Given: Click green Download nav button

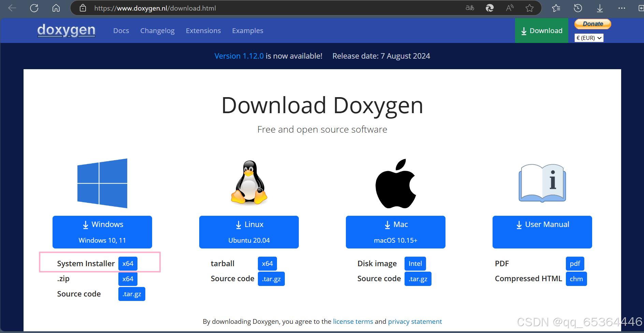Looking at the screenshot, I should pyautogui.click(x=542, y=31).
